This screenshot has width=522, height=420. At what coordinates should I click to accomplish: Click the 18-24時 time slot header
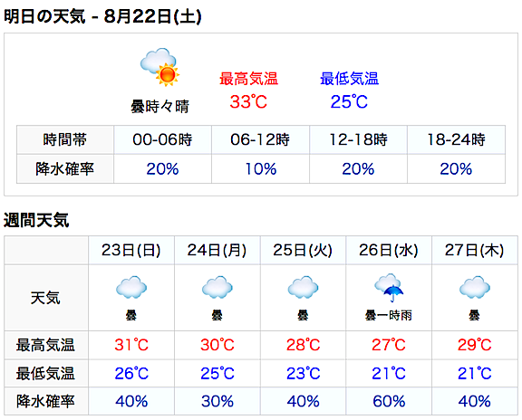[x=456, y=139]
